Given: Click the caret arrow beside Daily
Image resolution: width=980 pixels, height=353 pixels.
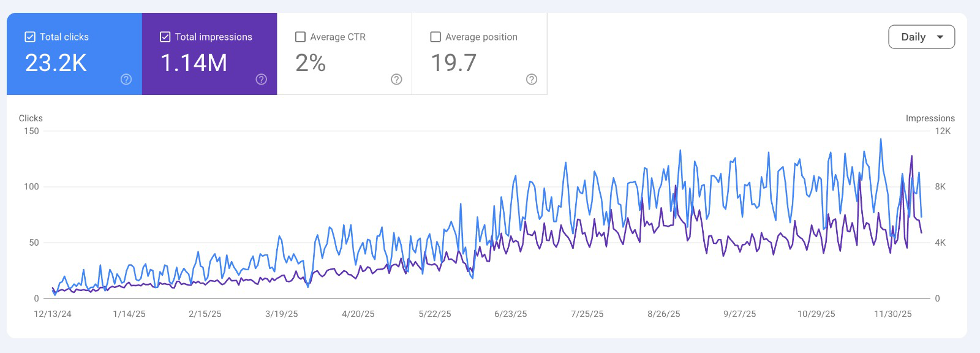Looking at the screenshot, I should (x=940, y=37).
